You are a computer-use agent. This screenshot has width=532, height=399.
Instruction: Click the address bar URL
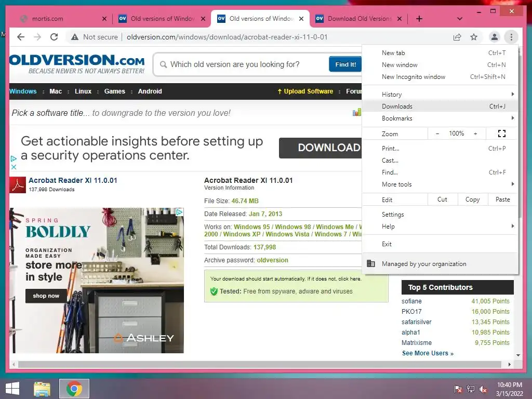pos(228,37)
